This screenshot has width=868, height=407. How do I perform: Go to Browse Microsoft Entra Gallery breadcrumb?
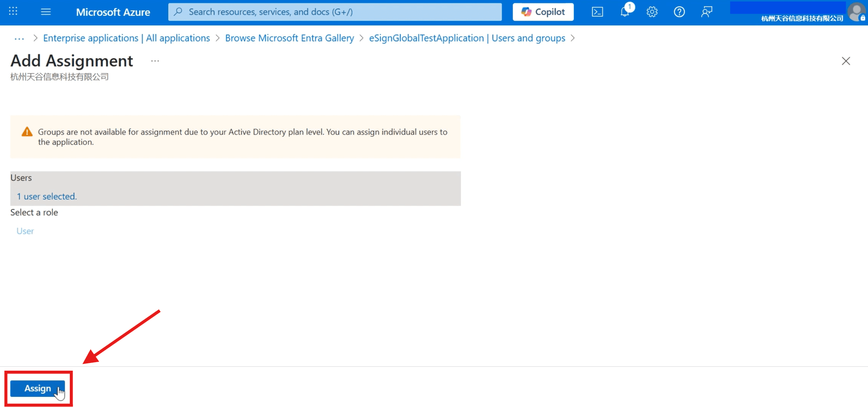pyautogui.click(x=290, y=38)
